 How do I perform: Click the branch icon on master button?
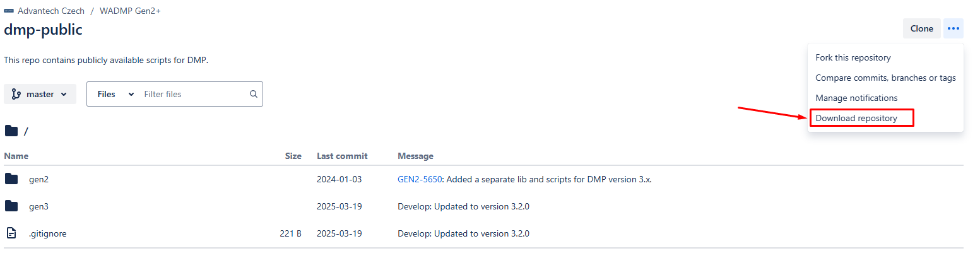16,94
